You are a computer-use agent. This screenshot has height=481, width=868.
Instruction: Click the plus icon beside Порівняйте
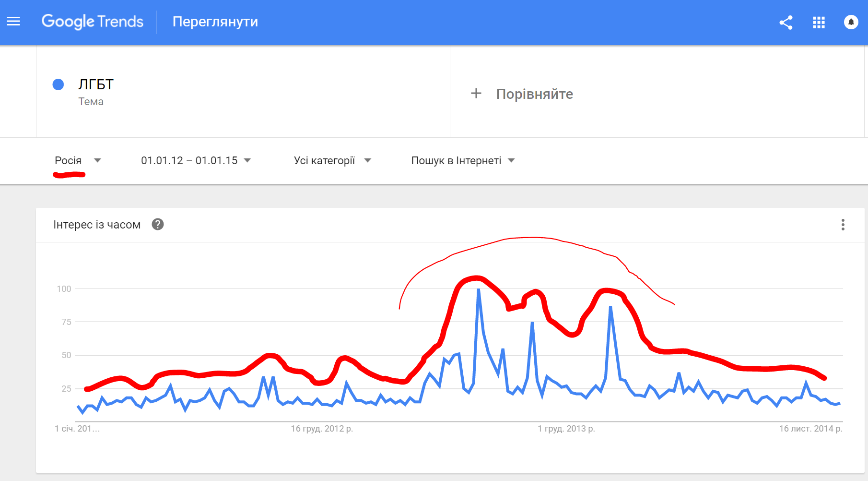coord(476,93)
